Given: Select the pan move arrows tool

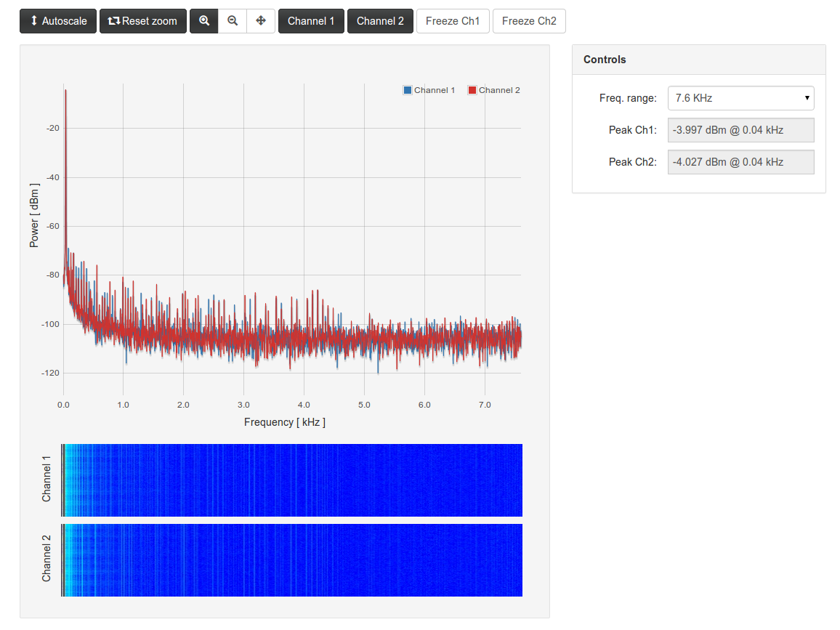Looking at the screenshot, I should [261, 21].
